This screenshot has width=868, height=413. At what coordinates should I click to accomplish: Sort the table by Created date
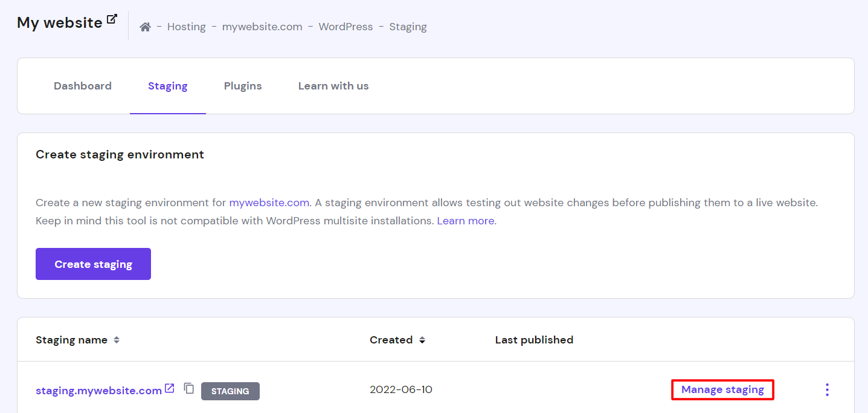tap(422, 340)
